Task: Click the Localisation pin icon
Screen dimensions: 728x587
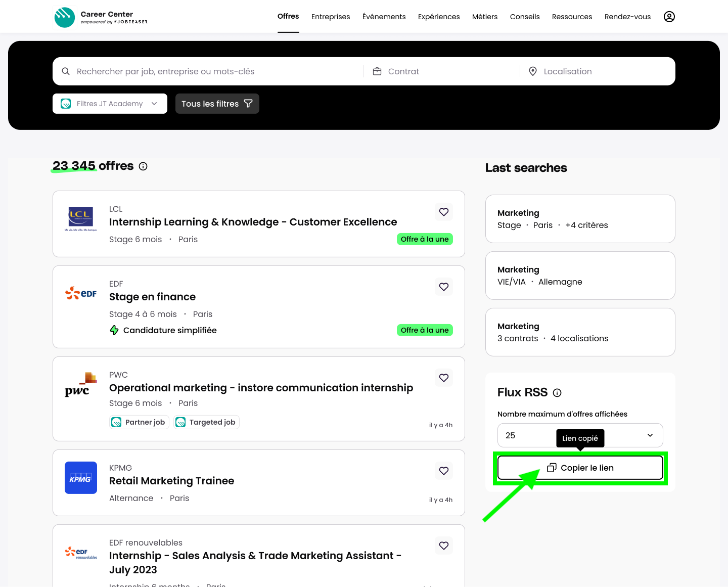Action: [x=533, y=71]
